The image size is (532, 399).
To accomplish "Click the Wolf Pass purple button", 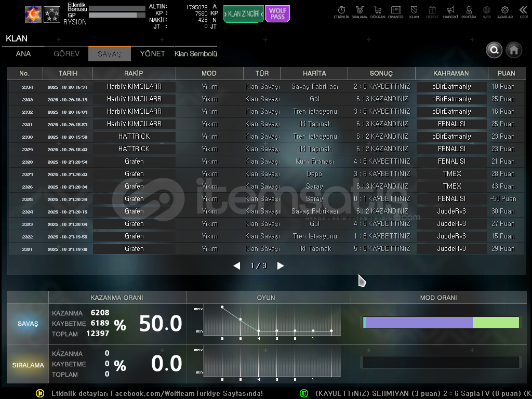I will [x=277, y=14].
